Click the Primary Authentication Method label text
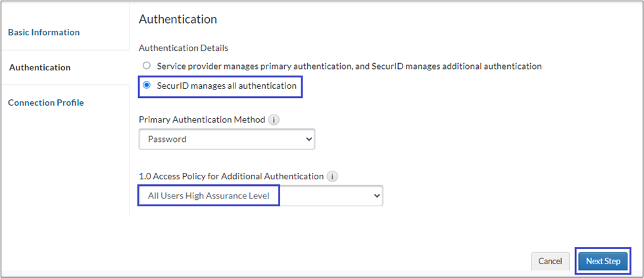This screenshot has width=644, height=278. coord(201,120)
